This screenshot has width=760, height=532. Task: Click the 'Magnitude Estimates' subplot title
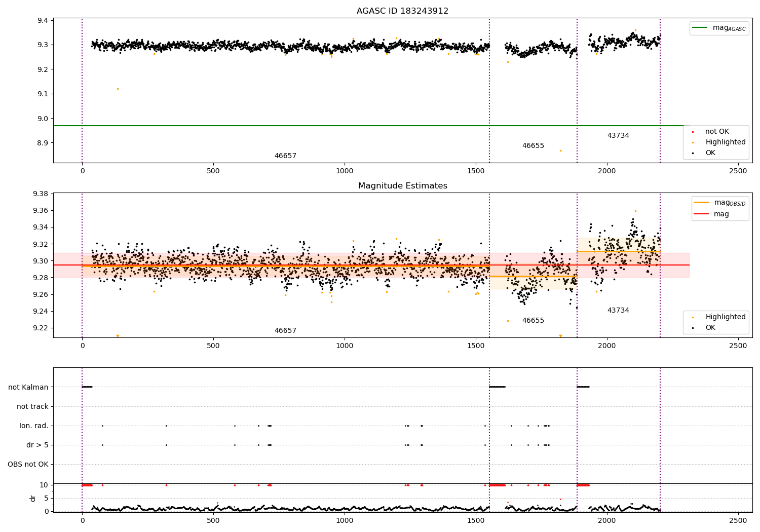click(402, 186)
